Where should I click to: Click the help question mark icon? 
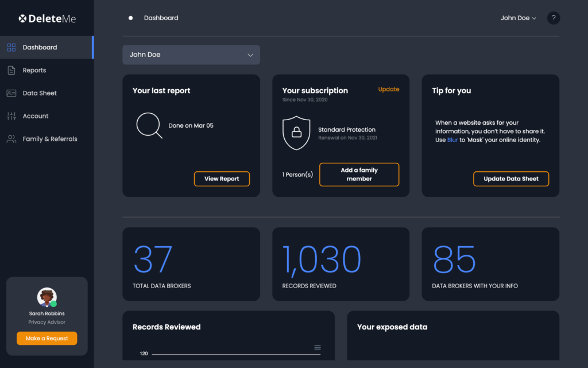(553, 18)
